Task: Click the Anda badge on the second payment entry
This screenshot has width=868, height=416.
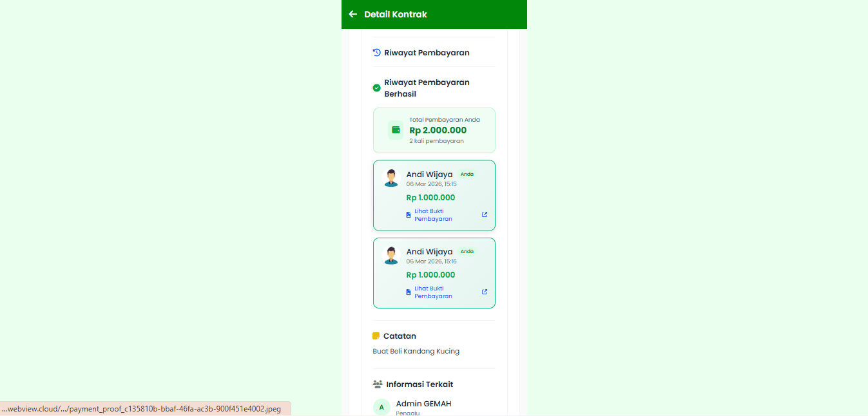Action: click(x=467, y=251)
